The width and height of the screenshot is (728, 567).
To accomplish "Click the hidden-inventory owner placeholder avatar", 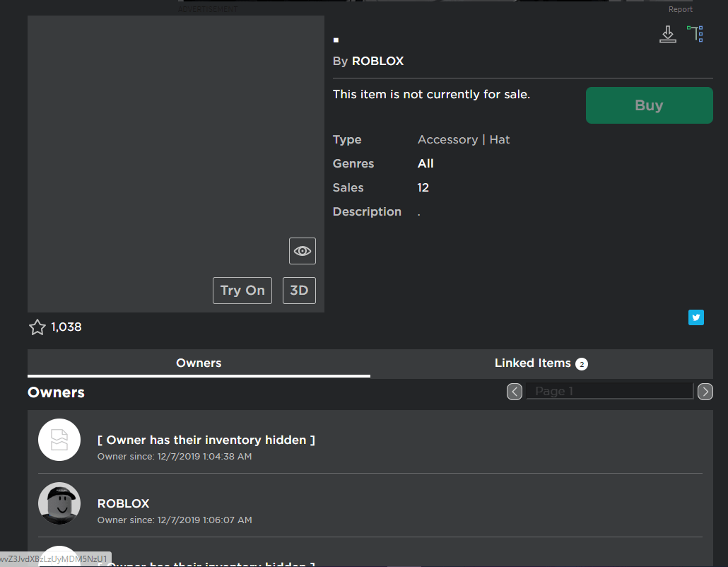I will 59,440.
